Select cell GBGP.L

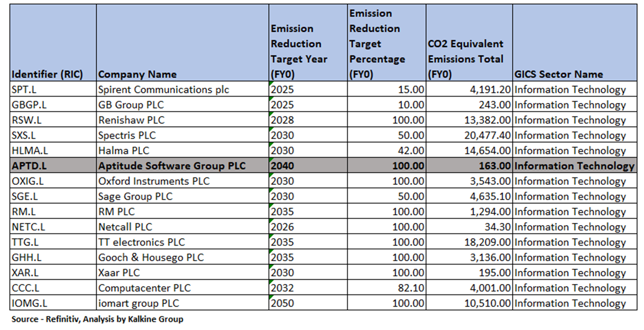(53, 104)
